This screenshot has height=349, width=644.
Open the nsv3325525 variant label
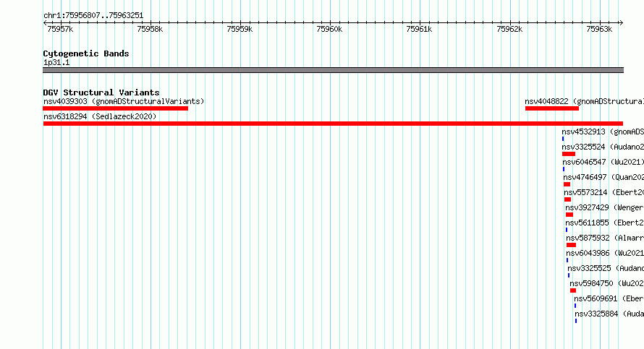point(606,268)
